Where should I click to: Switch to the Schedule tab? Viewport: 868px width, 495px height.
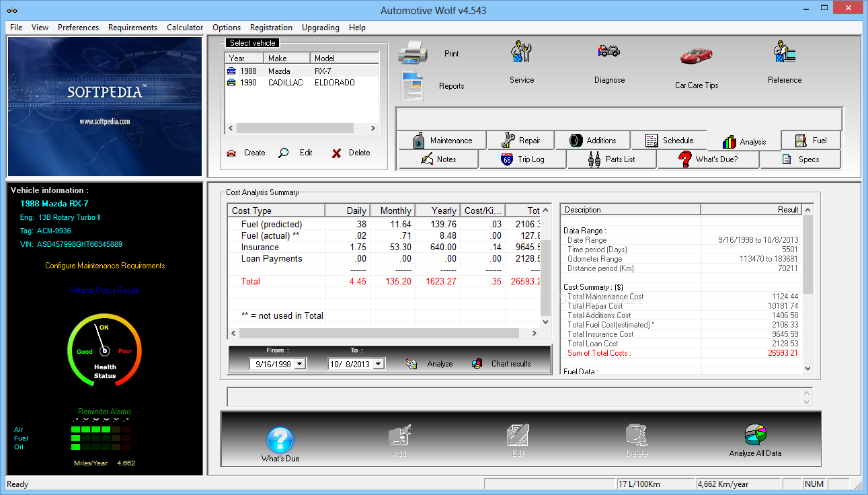point(669,141)
